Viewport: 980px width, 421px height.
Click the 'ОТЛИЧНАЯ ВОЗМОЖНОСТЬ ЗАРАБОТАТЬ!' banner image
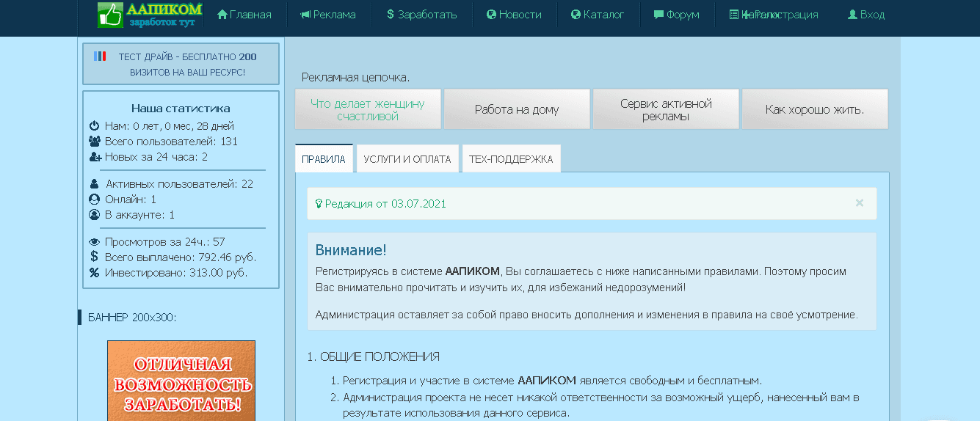pos(181,381)
